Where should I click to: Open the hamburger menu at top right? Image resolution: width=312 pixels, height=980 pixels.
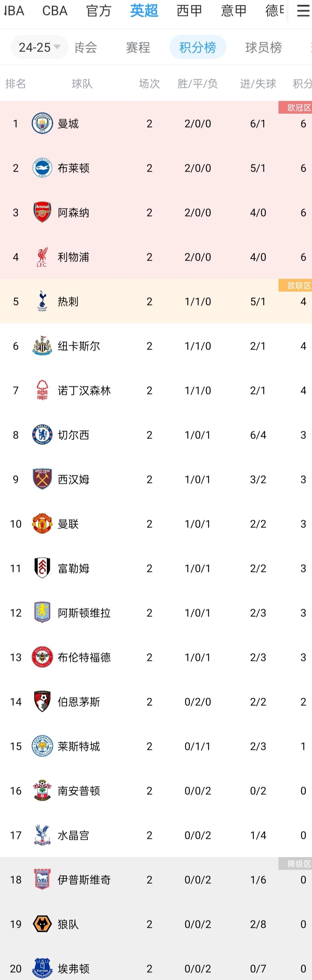point(303,11)
